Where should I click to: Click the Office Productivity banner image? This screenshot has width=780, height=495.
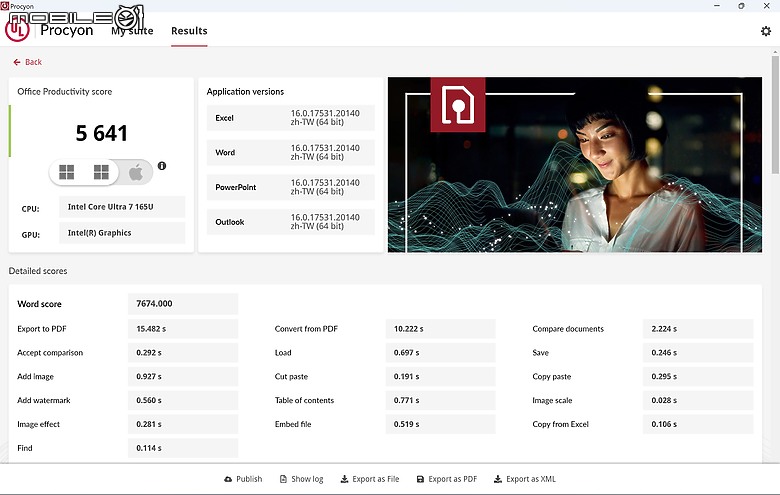tap(575, 165)
